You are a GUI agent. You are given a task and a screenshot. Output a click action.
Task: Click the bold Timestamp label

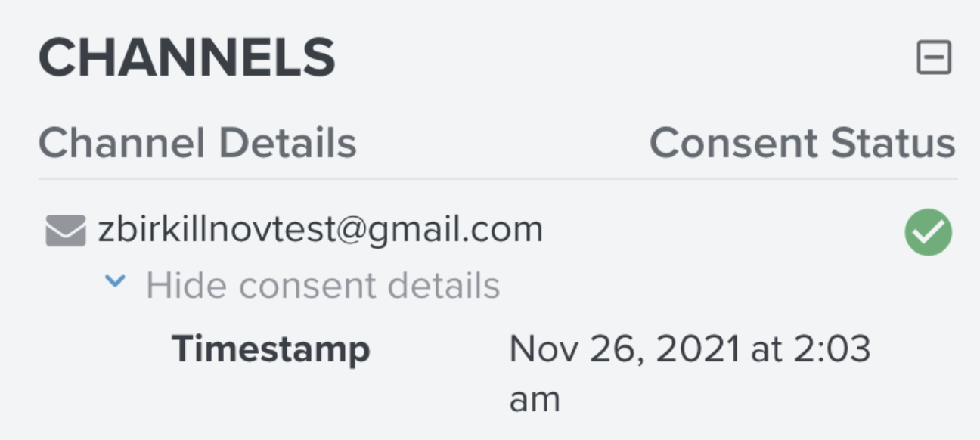271,349
